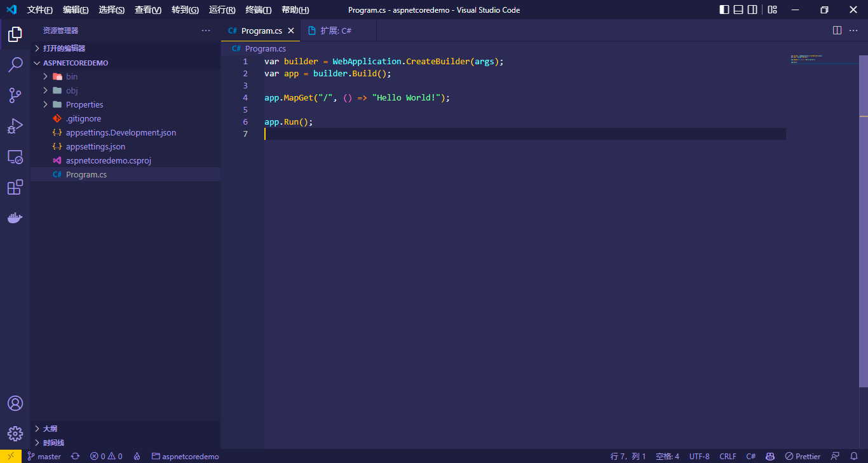The height and width of the screenshot is (463, 868).
Task: Click the C# language mode indicator
Action: click(x=751, y=457)
